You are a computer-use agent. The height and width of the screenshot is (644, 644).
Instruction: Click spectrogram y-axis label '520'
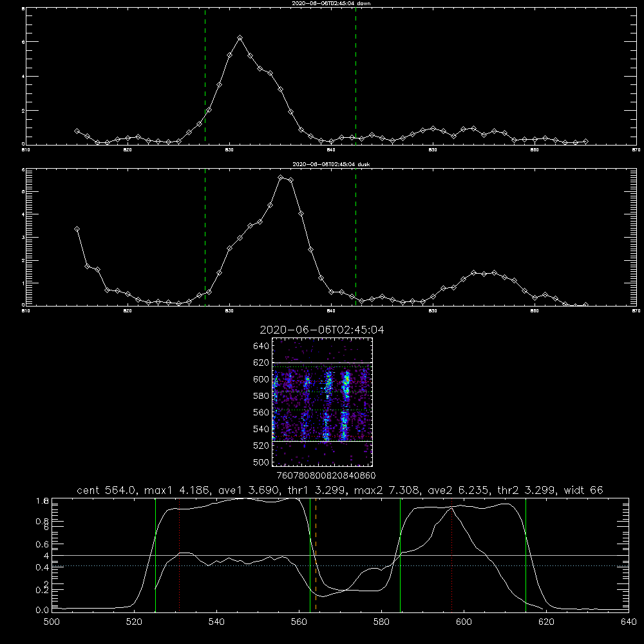(x=261, y=446)
